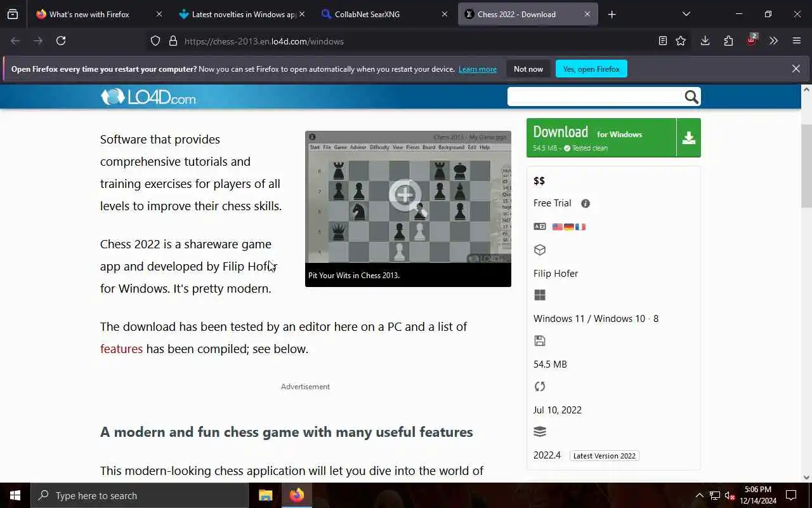
Task: Close the What's new with Firefox tab
Action: coord(159,14)
